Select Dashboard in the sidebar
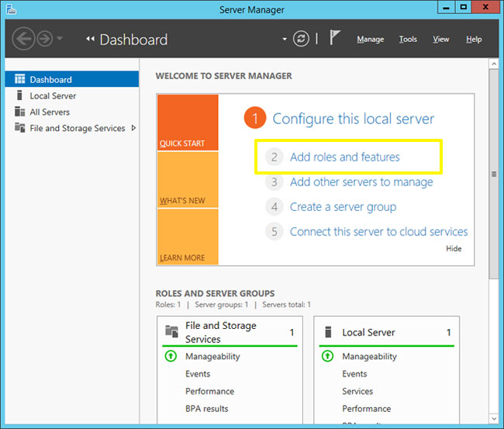Viewport: 504px width, 429px height. pos(72,79)
